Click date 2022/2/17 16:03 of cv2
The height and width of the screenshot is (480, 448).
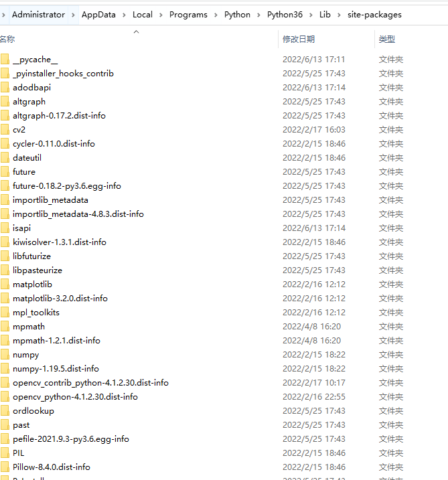tap(314, 130)
